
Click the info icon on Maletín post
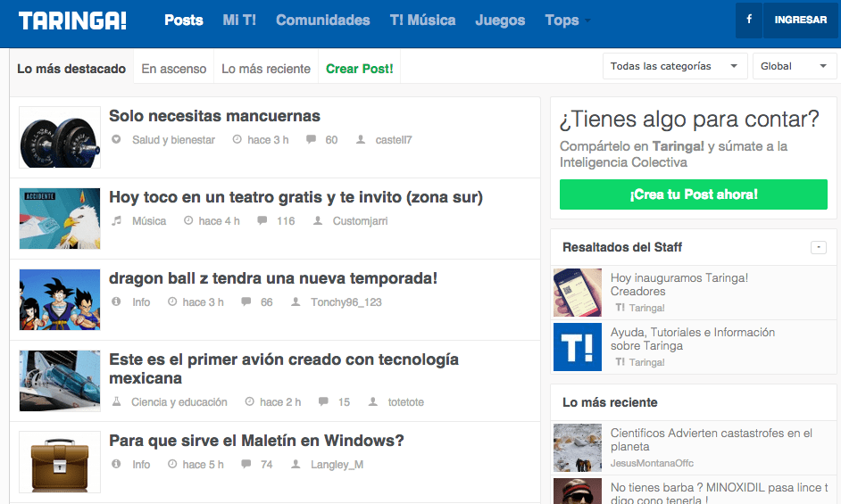coord(116,465)
